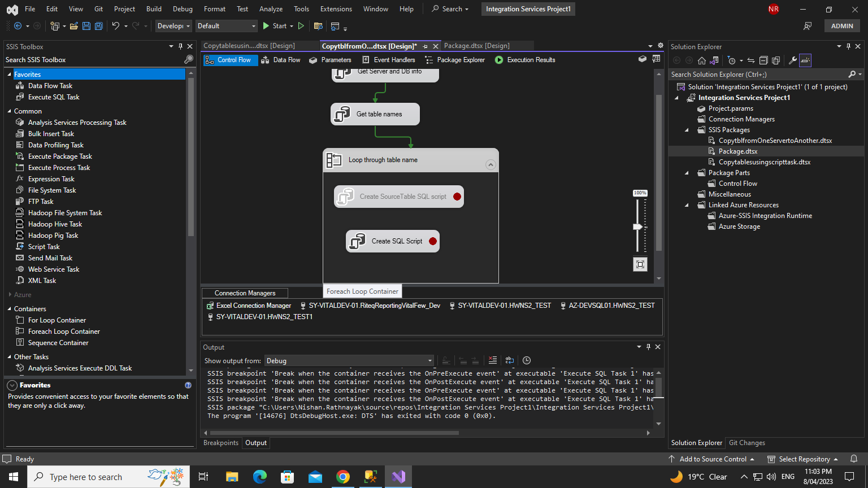Open Properties wrench icon in Solution Explorer
Screen dimensions: 868x488
pos(792,60)
